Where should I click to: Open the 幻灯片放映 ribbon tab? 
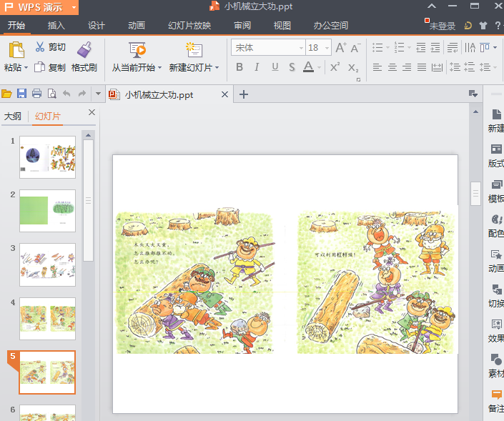[x=189, y=26]
